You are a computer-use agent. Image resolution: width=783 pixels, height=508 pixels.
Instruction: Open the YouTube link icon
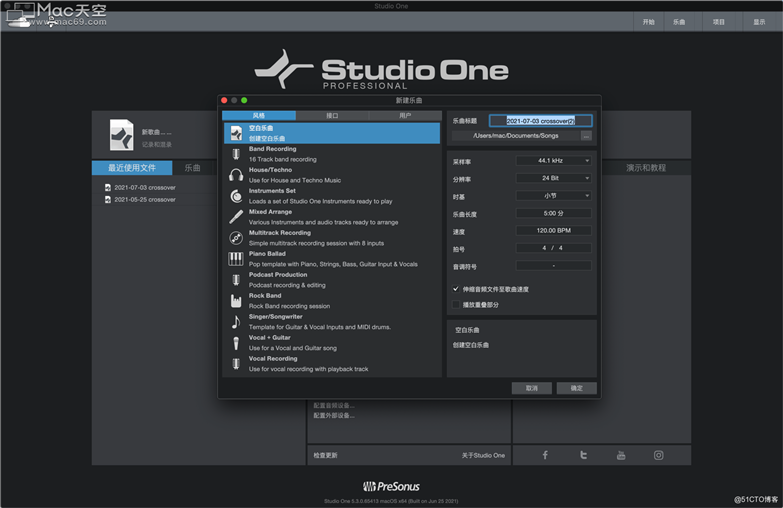click(621, 455)
